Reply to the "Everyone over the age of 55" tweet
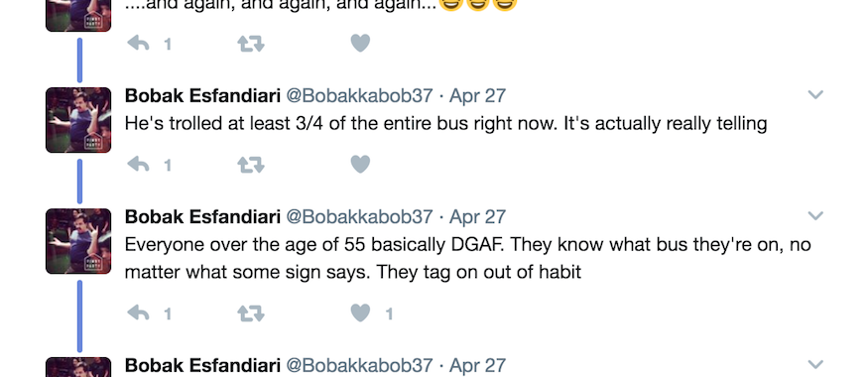868x377 pixels. [139, 314]
